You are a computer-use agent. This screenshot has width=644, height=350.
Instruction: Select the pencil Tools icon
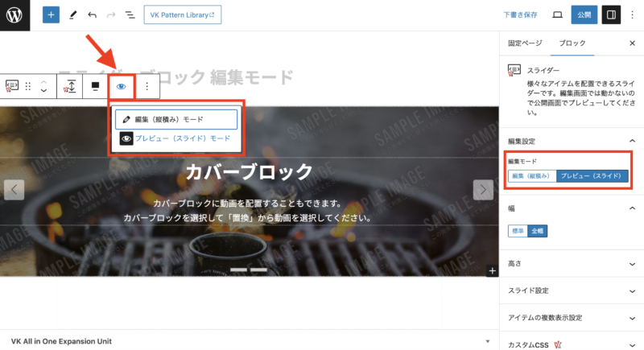(72, 14)
